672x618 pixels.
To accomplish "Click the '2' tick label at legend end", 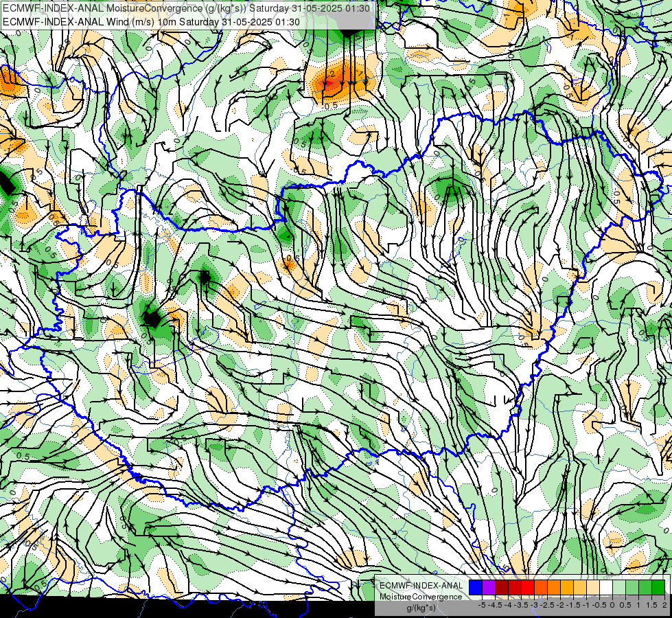I will click(x=664, y=605).
